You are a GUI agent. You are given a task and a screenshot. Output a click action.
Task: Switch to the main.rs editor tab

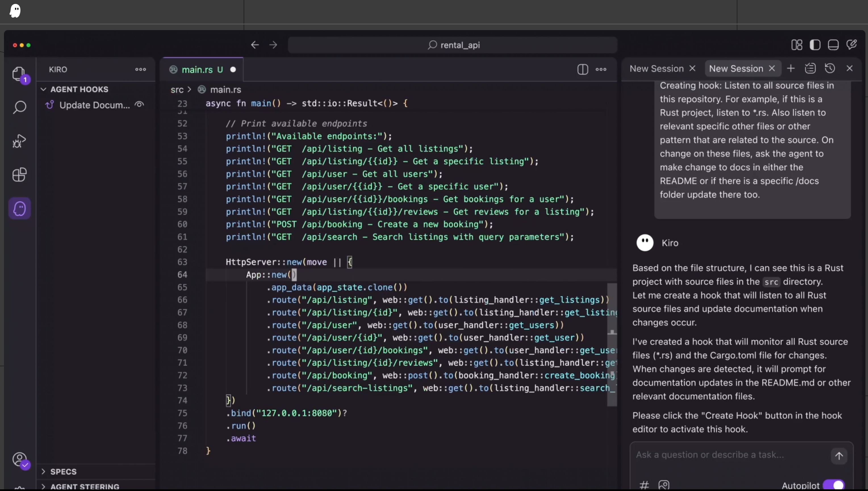(x=197, y=70)
